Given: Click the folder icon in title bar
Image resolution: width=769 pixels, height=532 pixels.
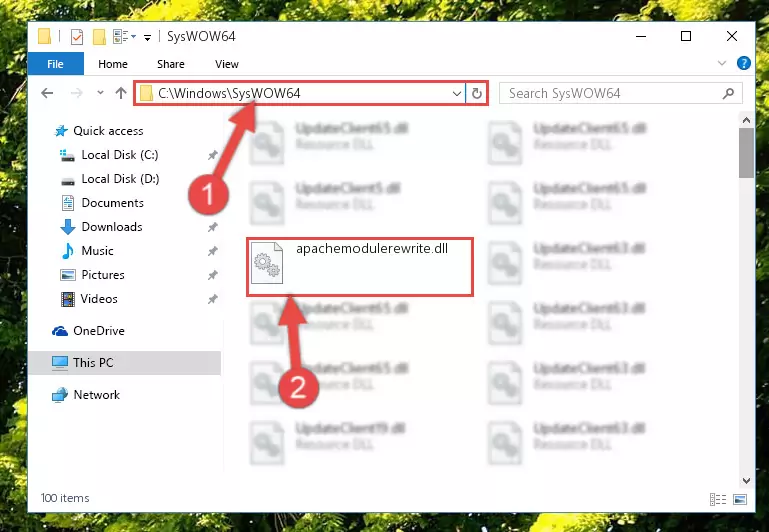Looking at the screenshot, I should [x=45, y=36].
